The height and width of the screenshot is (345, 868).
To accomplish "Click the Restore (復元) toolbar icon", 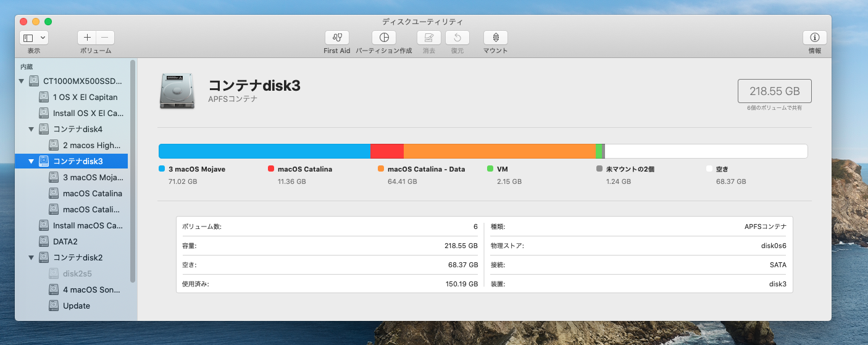I will tap(457, 38).
